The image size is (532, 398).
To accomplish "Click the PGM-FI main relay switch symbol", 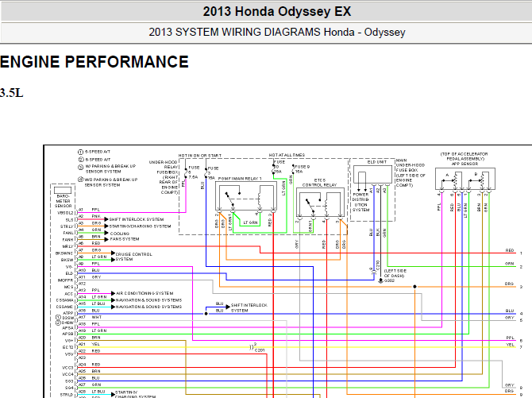I will coord(229,199).
